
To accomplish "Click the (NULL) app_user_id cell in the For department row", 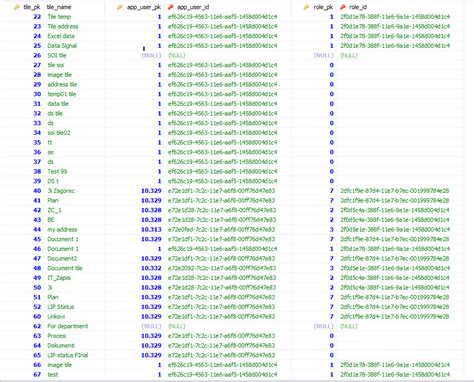I will click(x=177, y=326).
